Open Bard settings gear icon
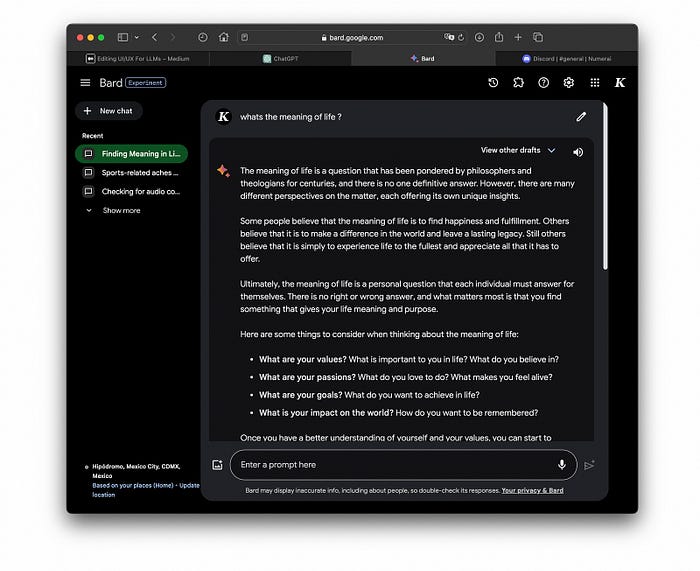 pos(568,83)
